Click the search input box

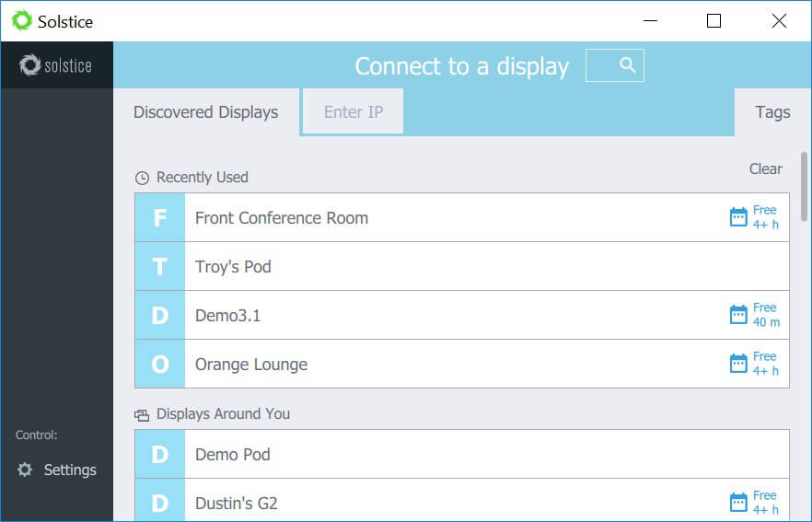(x=615, y=65)
